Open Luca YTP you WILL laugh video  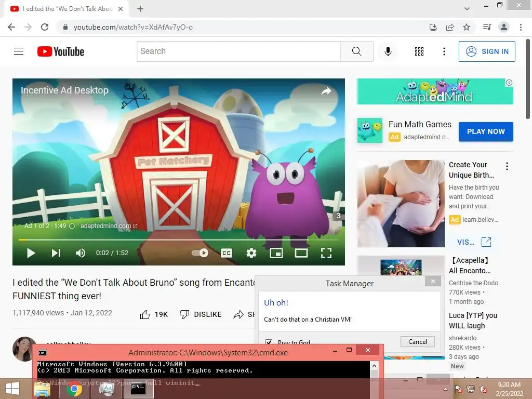[473, 321]
